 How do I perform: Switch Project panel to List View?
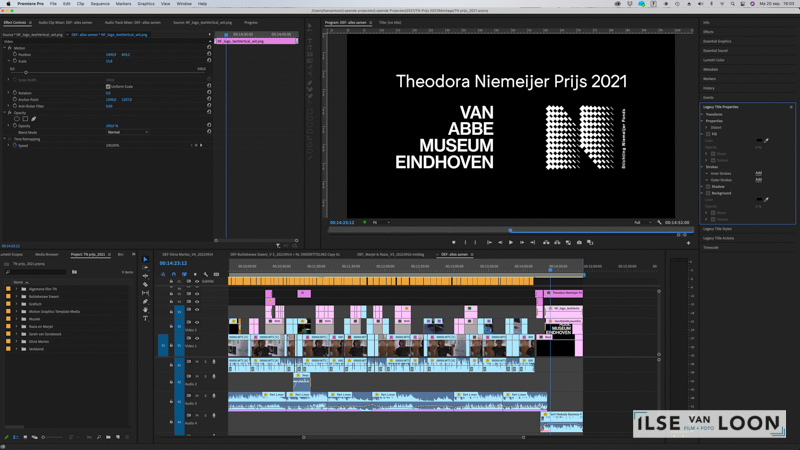click(x=16, y=437)
